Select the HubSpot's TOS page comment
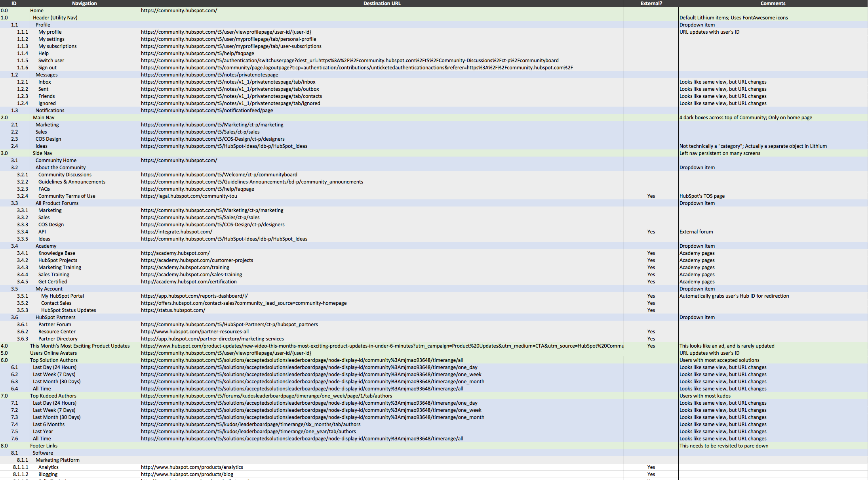This screenshot has width=868, height=480. click(702, 196)
